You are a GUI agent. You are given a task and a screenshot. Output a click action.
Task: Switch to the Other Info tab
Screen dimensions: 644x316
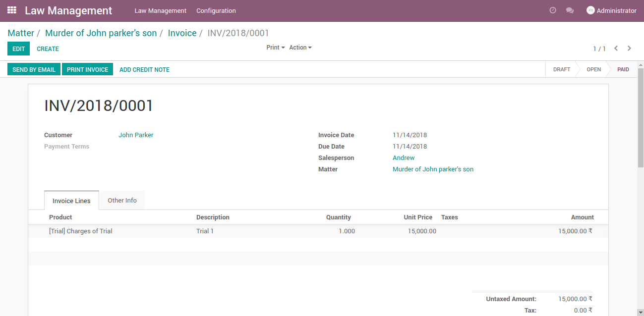pos(122,200)
